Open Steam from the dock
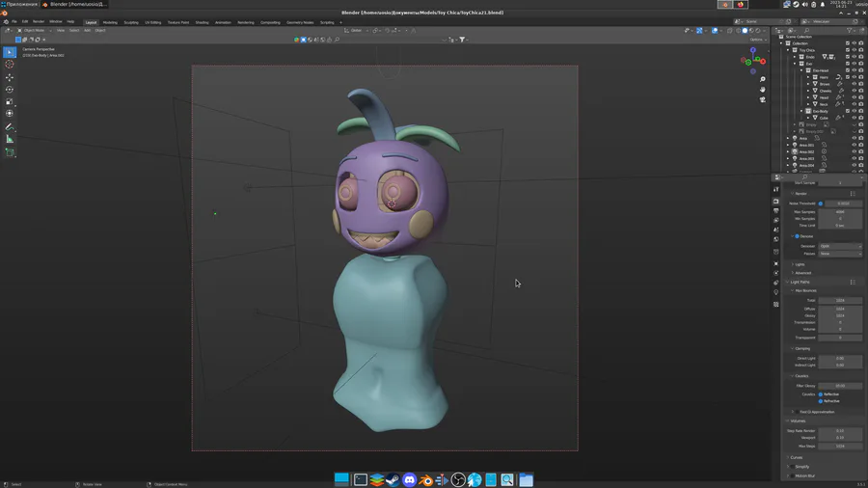Screen dimensions: 868x488 click(x=393, y=479)
